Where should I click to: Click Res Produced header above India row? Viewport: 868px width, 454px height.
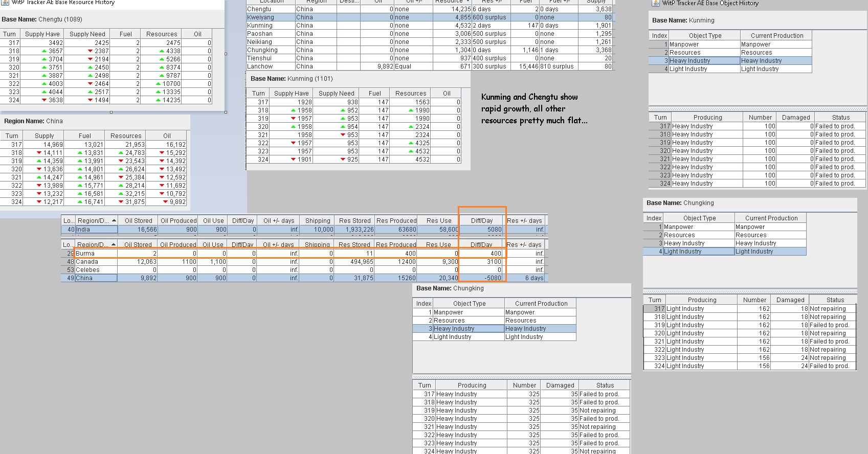pyautogui.click(x=396, y=221)
